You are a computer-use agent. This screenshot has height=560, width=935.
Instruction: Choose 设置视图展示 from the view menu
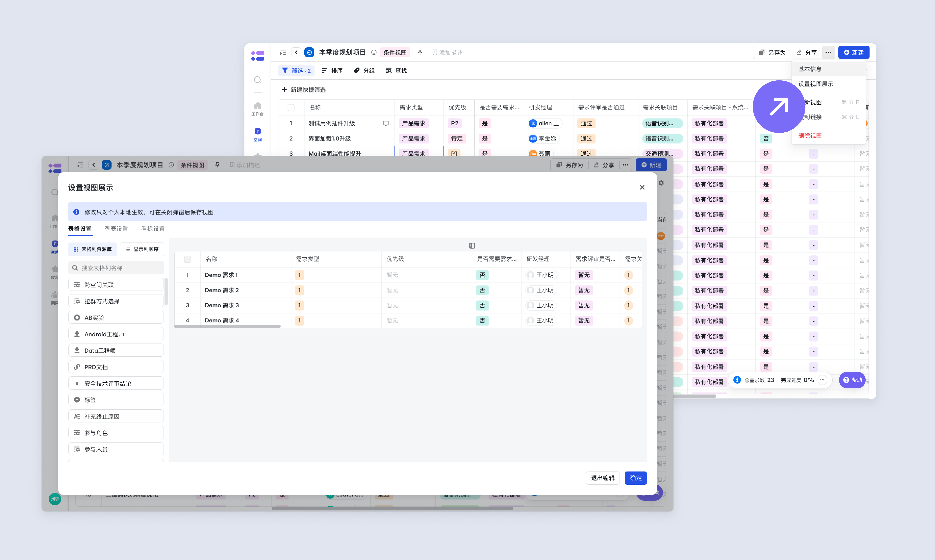coord(828,84)
